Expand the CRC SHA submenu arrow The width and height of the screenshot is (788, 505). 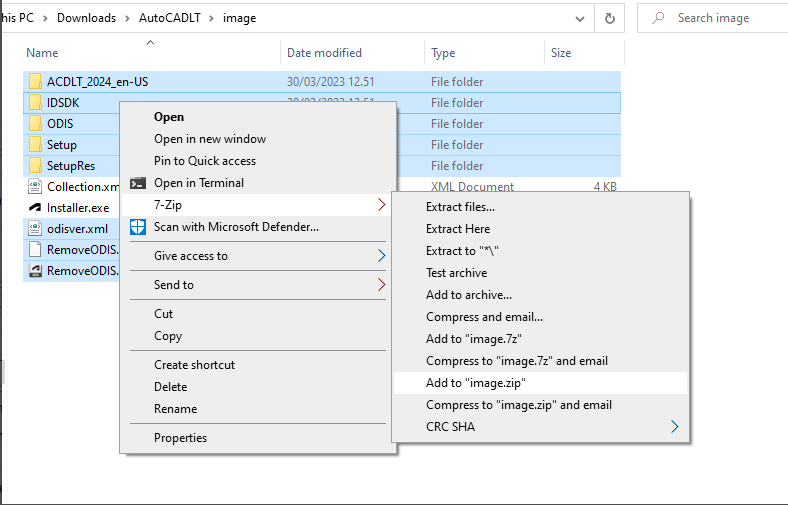click(674, 427)
